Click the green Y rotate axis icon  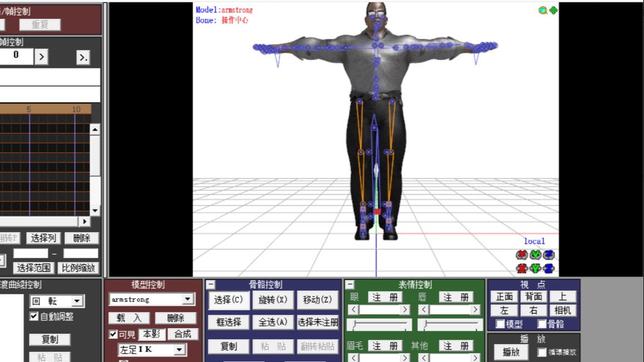coord(535,255)
